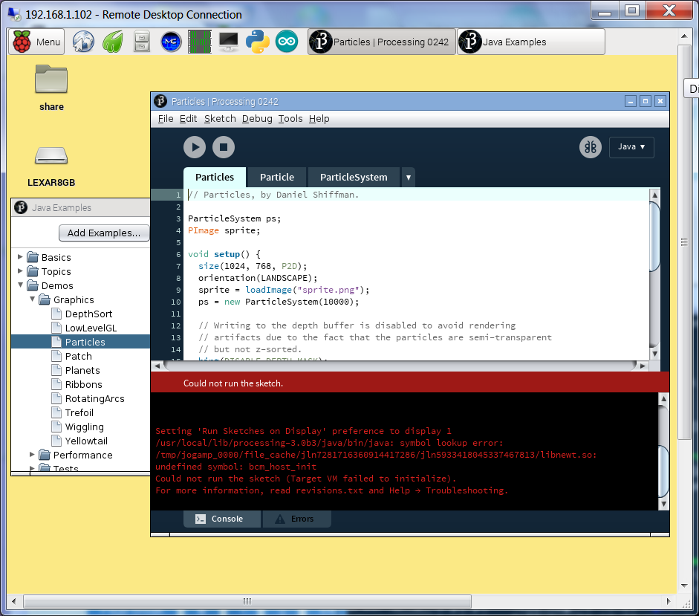699x616 pixels.
Task: Switch to the Particle tab
Action: point(277,178)
